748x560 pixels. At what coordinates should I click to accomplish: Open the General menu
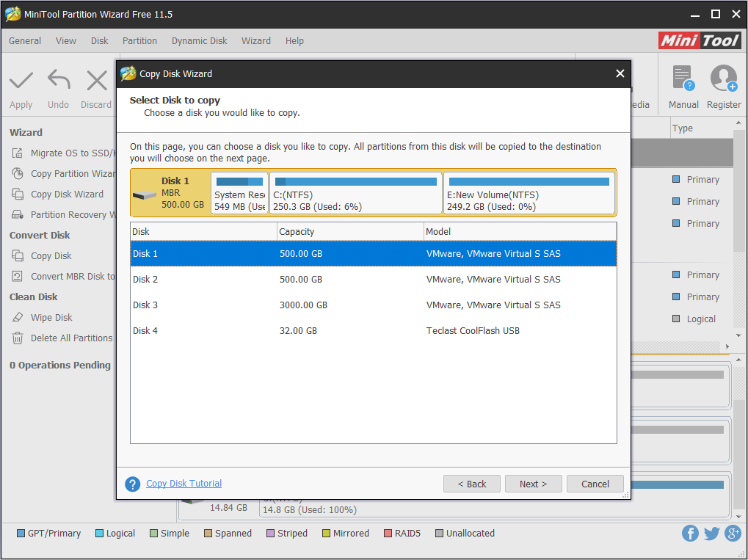(x=25, y=41)
